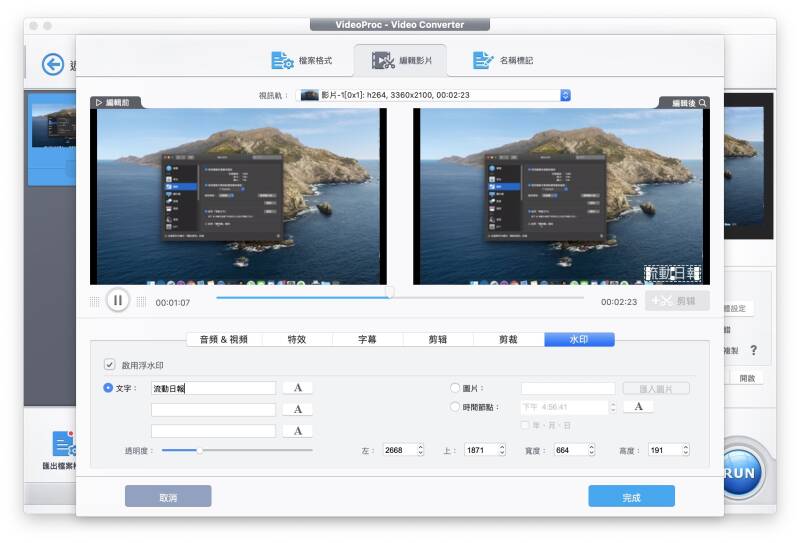Click the 上 top position stepper
Image resolution: width=800 pixels, height=543 pixels.
point(502,450)
